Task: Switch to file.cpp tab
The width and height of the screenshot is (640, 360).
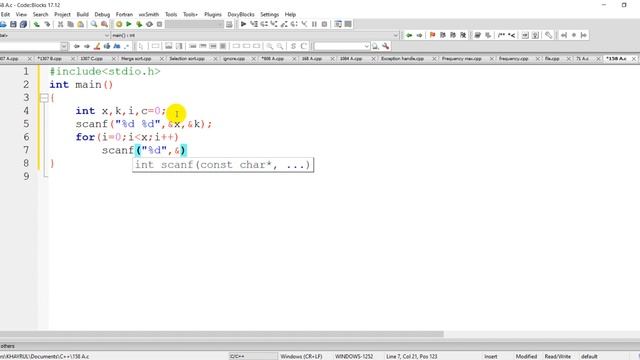Action: [x=552, y=59]
